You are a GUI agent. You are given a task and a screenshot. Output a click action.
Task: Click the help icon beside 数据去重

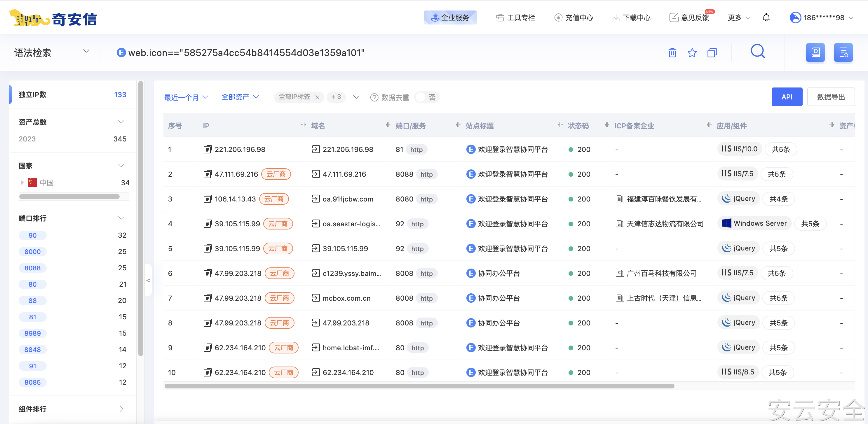pyautogui.click(x=374, y=97)
